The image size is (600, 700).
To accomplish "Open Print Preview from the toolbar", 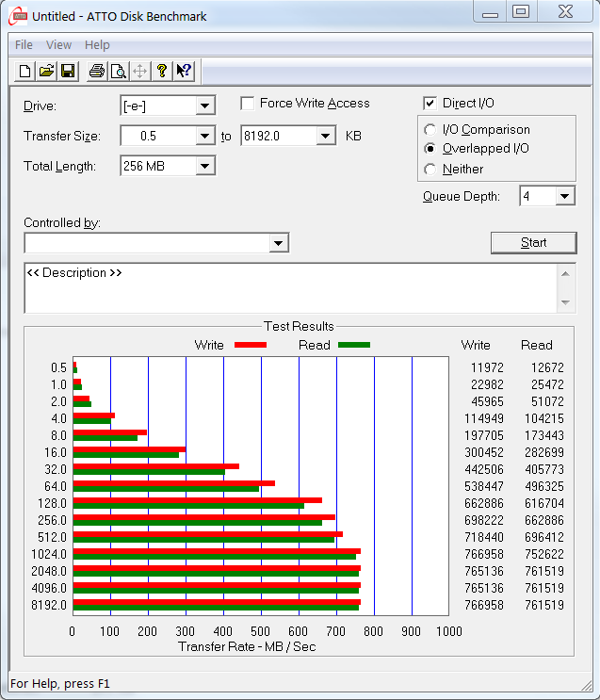I will tap(118, 71).
